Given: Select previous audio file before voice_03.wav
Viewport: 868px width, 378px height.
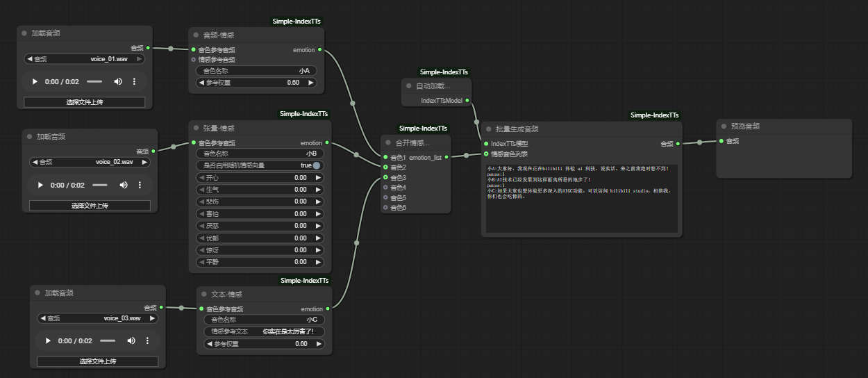Looking at the screenshot, I should click(x=42, y=318).
